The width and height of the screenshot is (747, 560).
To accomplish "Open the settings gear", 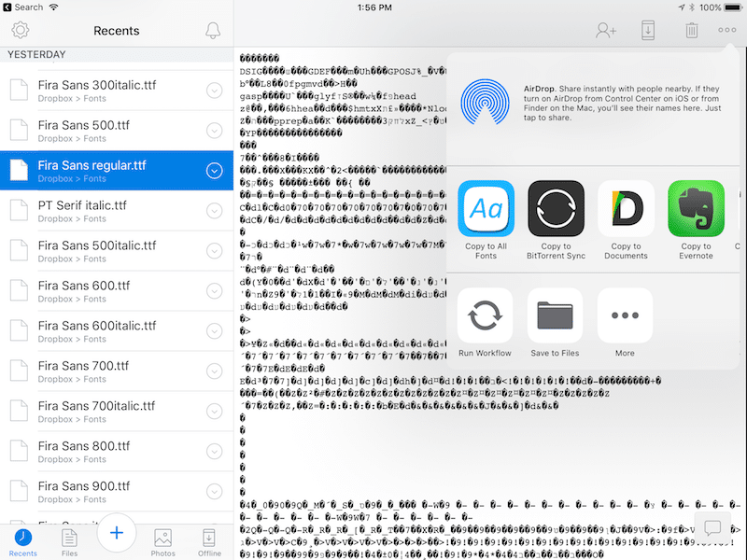I will (x=21, y=29).
